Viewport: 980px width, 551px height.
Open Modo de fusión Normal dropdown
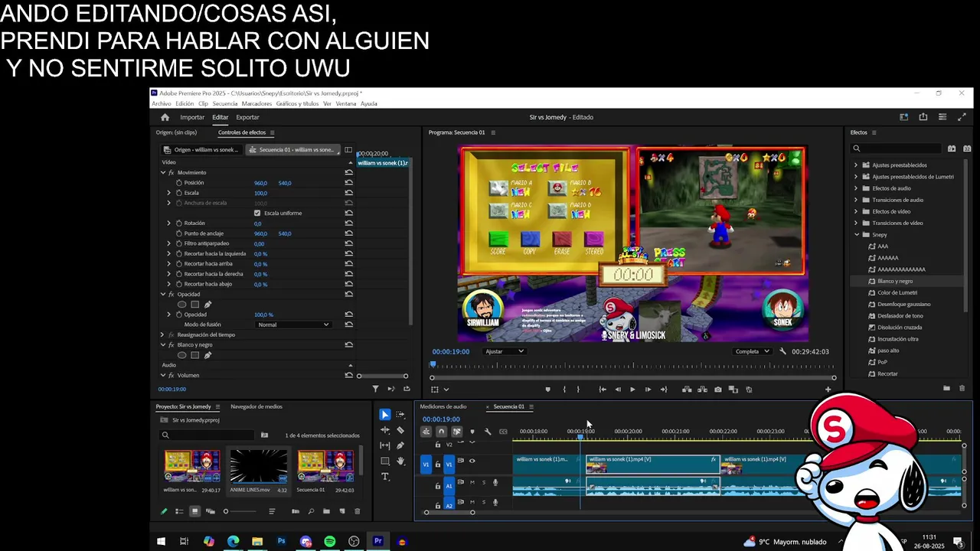click(x=293, y=324)
